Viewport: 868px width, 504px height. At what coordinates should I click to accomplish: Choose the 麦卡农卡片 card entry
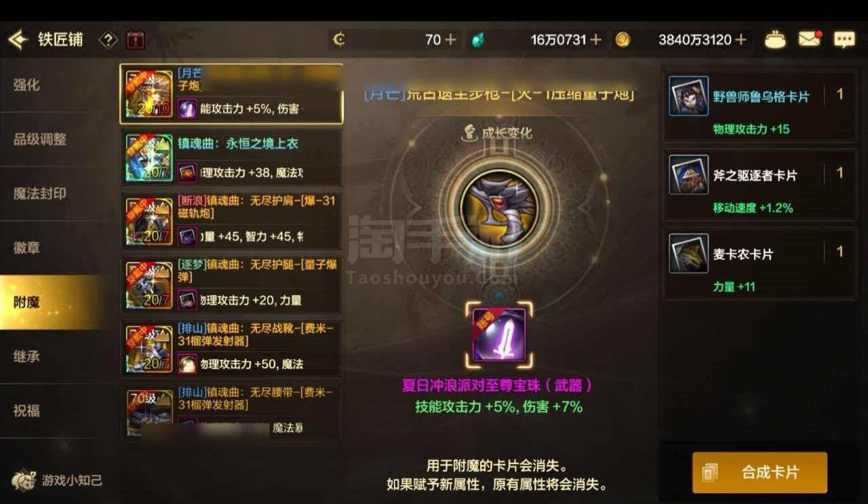759,263
